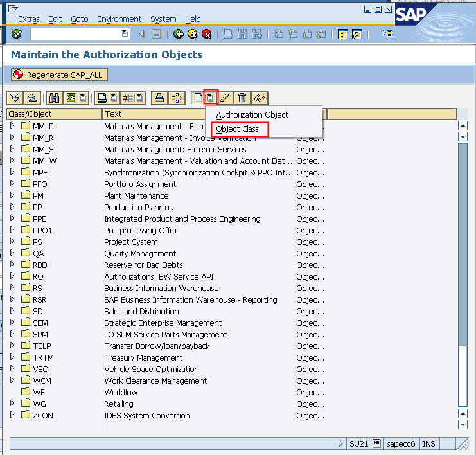Open the Help menu
The image size is (476, 455).
pyautogui.click(x=193, y=19)
